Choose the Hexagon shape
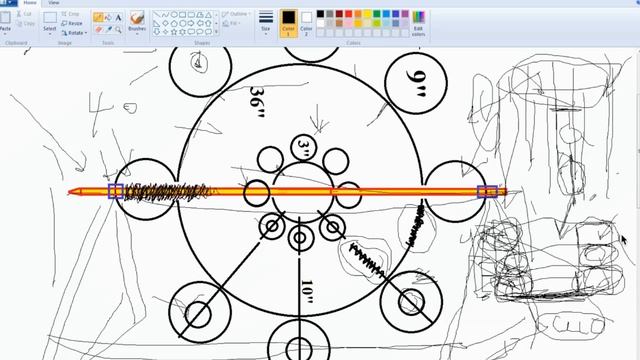 point(182,23)
